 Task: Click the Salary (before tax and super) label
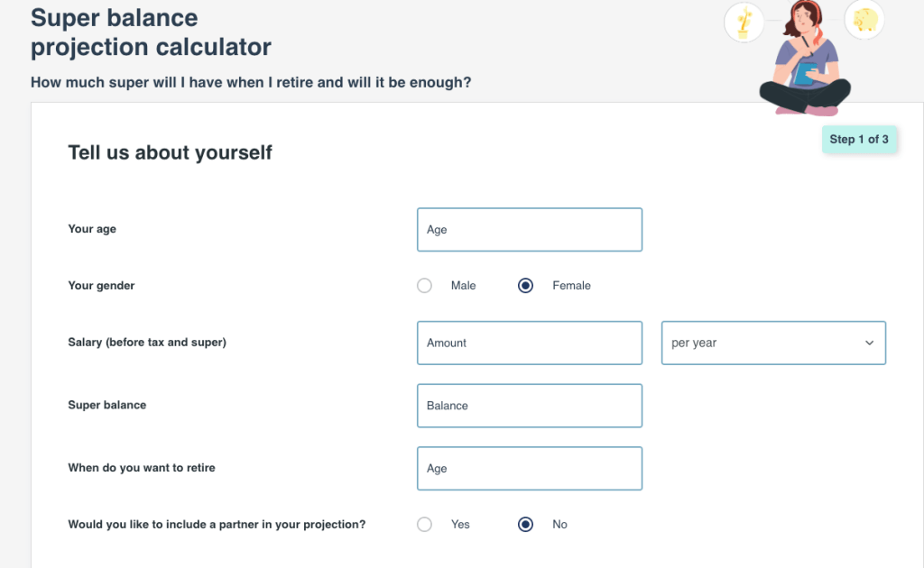pos(147,342)
